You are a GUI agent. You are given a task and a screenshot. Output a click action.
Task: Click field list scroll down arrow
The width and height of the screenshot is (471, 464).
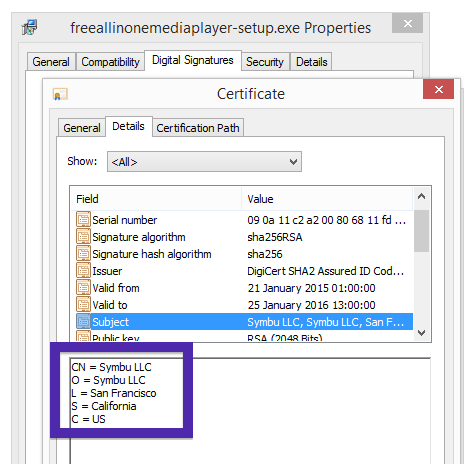click(x=421, y=333)
